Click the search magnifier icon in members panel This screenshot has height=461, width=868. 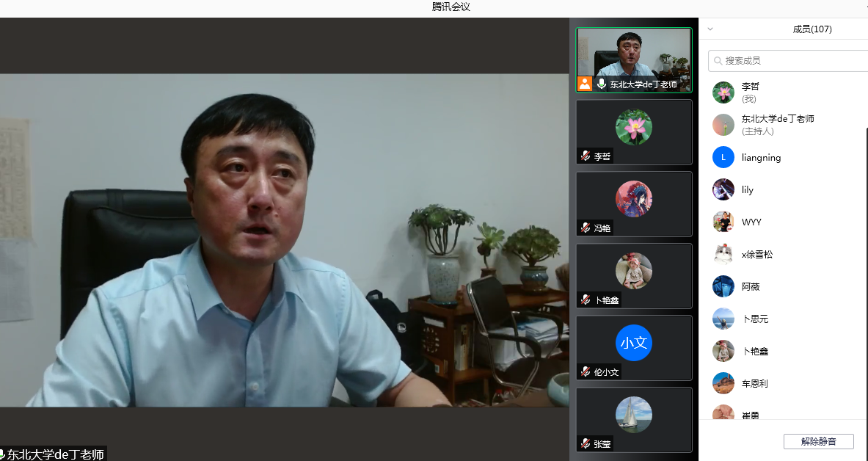point(718,61)
